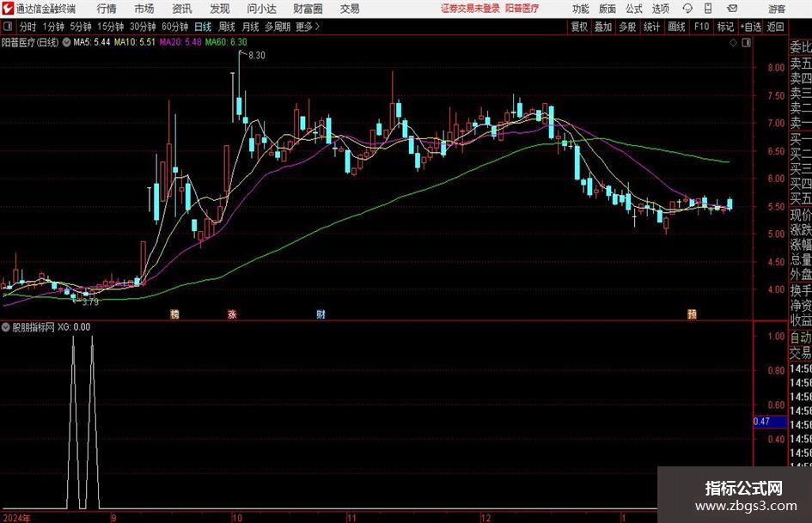Screen dimensions: 812x523
Task: Click the 证券交易未登录 status link
Action: point(471,9)
